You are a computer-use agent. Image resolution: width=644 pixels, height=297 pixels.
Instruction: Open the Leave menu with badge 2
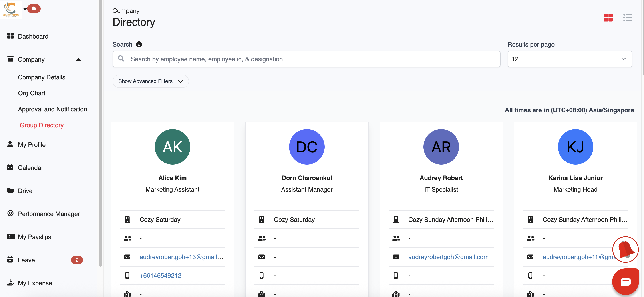coord(26,260)
